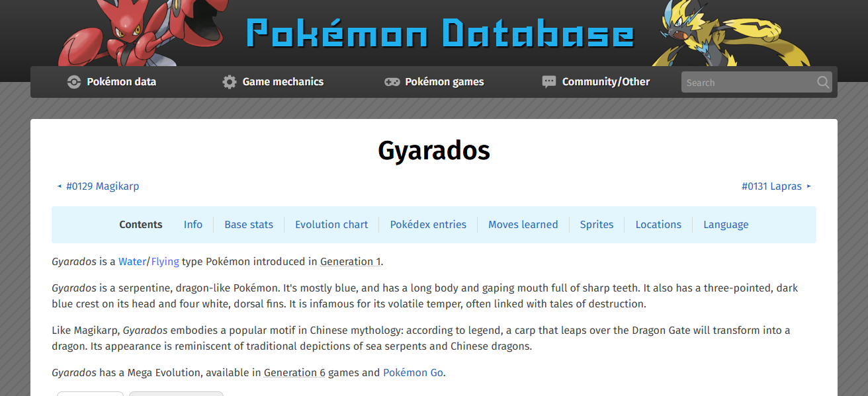The image size is (868, 396).
Task: Go to next Pokémon #0131 Lapras
Action: 777,186
